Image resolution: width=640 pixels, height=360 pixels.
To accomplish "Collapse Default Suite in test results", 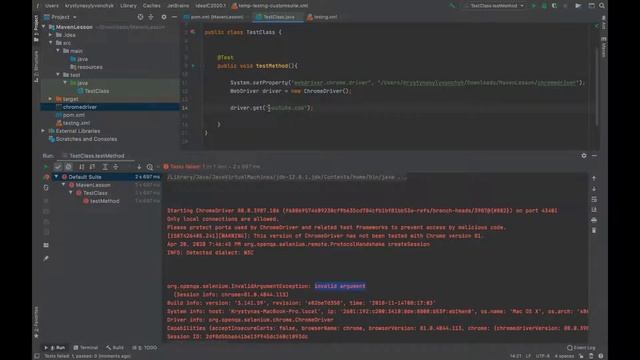I will (56, 177).
